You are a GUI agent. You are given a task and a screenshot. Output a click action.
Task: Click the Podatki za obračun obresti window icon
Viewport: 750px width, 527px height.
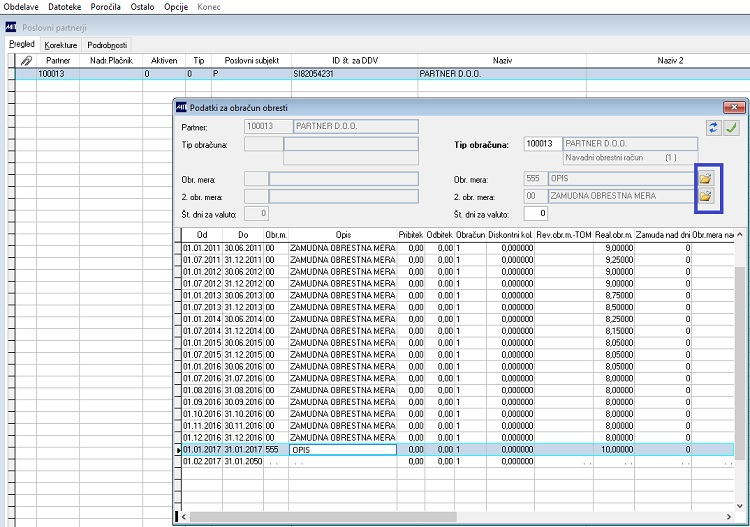click(180, 107)
